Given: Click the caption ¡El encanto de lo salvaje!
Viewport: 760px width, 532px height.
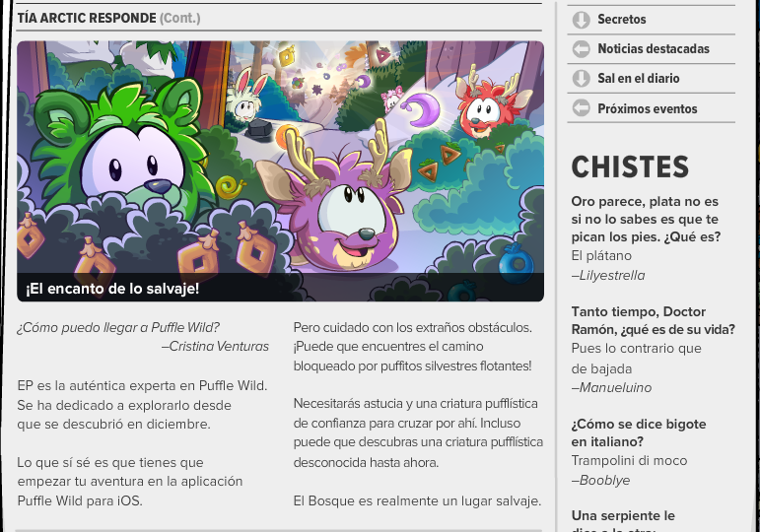Looking at the screenshot, I should (x=112, y=289).
